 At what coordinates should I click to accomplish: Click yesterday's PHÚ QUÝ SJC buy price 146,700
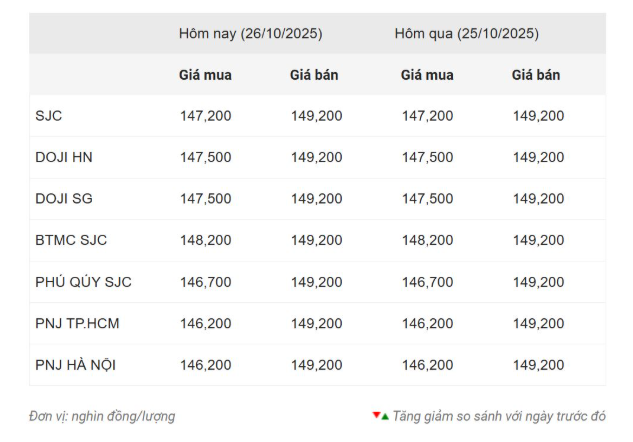pos(427,282)
